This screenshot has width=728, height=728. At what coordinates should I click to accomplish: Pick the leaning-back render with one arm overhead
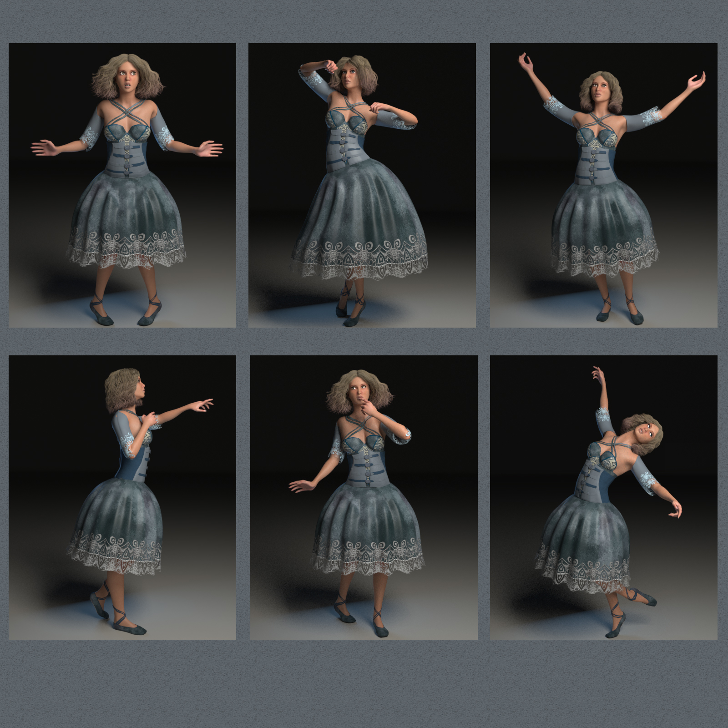tap(604, 497)
